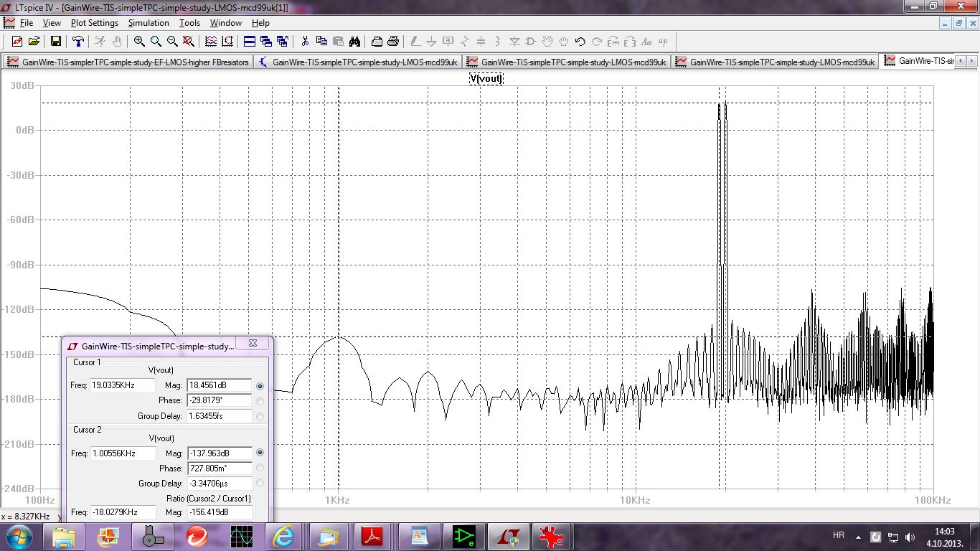The width and height of the screenshot is (980, 551).
Task: Open the File menu
Action: 27,23
